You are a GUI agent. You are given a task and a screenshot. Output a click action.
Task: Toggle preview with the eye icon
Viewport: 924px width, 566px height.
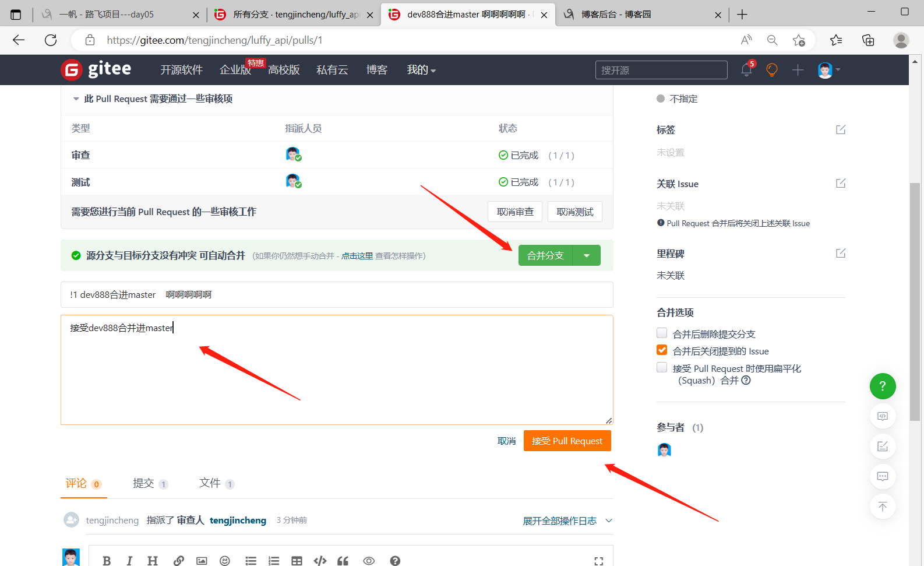point(369,561)
